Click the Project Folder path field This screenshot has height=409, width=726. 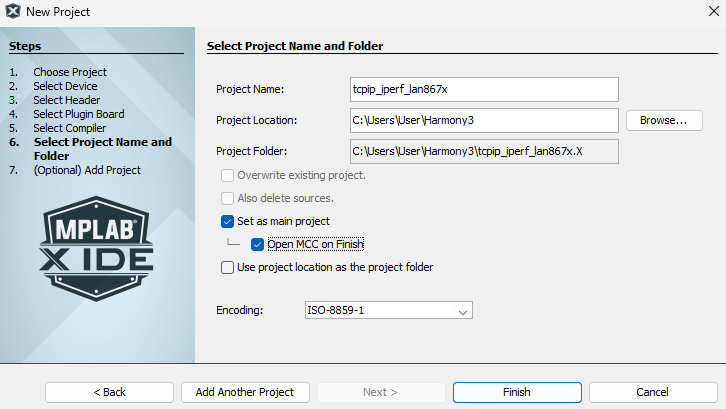[x=483, y=151]
